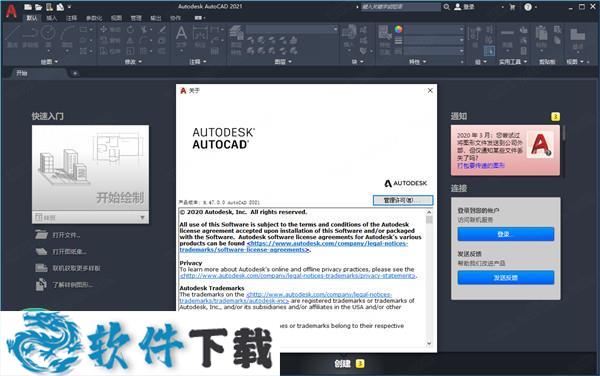Select the Dimension tool in Annotation panel

(200, 37)
